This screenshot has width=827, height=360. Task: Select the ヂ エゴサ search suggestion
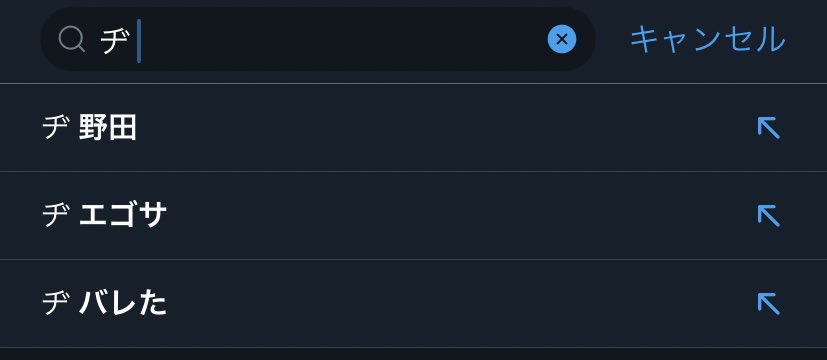coord(414,216)
